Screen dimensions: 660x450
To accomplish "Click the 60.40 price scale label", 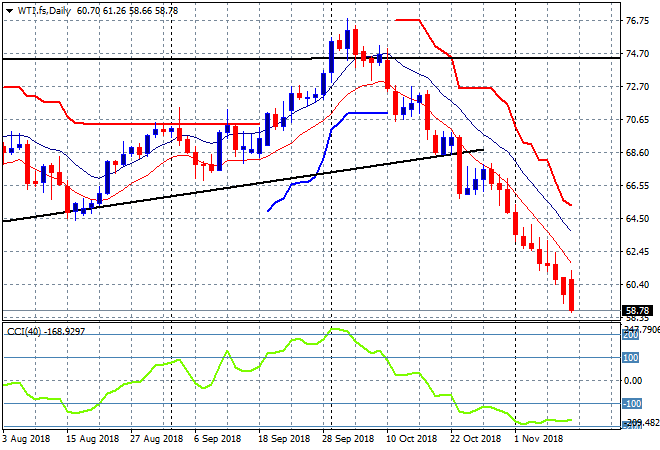I will tap(637, 285).
